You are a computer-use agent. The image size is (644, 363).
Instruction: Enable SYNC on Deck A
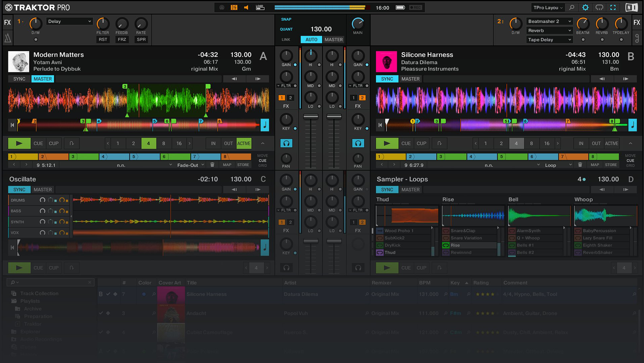pyautogui.click(x=19, y=79)
